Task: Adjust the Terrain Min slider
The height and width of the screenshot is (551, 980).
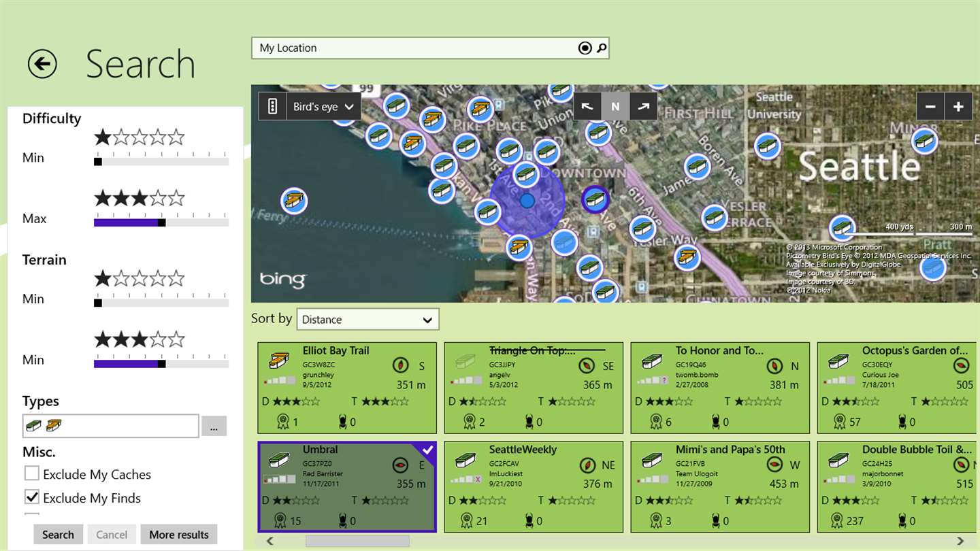Action: 161,303
